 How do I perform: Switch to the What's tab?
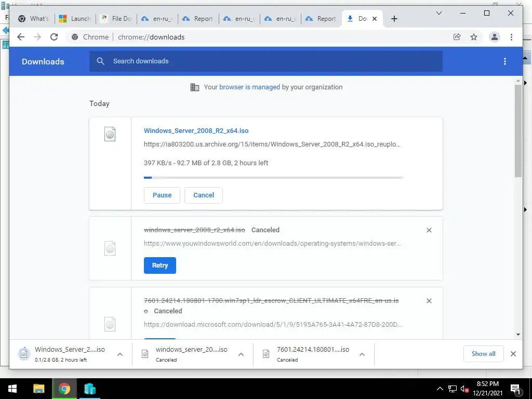34,19
